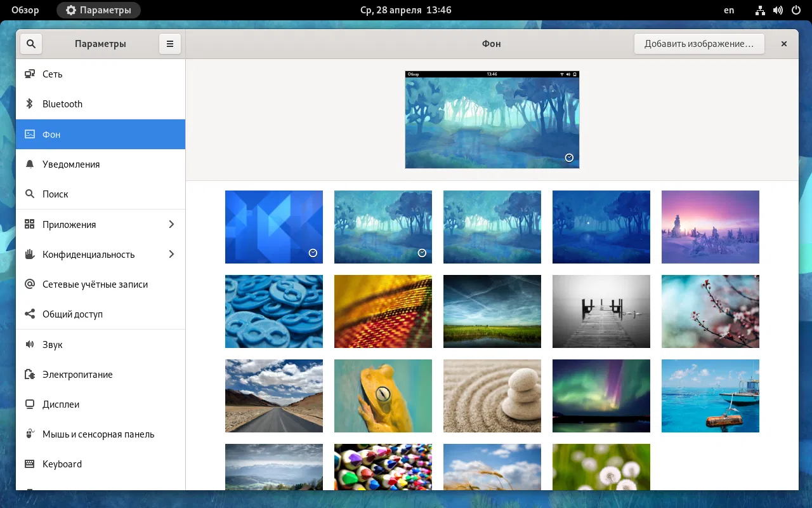Open Уведомления via its bell icon
The height and width of the screenshot is (508, 812).
coord(30,164)
